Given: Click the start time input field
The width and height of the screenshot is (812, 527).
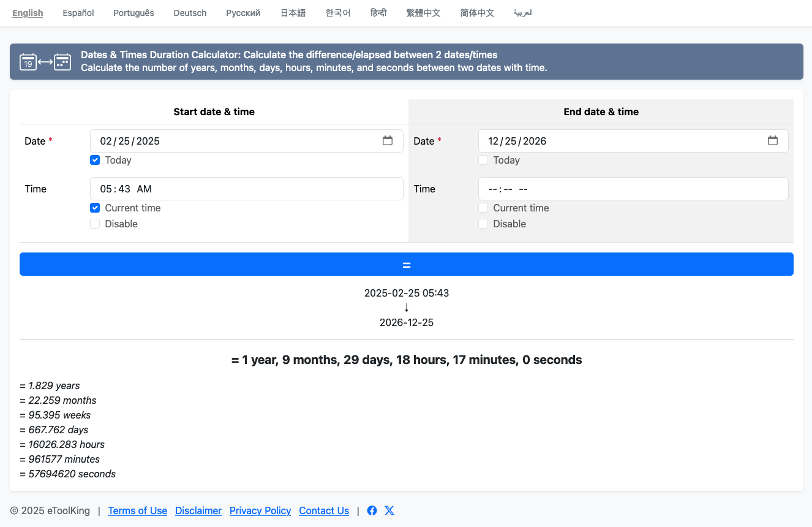Looking at the screenshot, I should pos(246,189).
